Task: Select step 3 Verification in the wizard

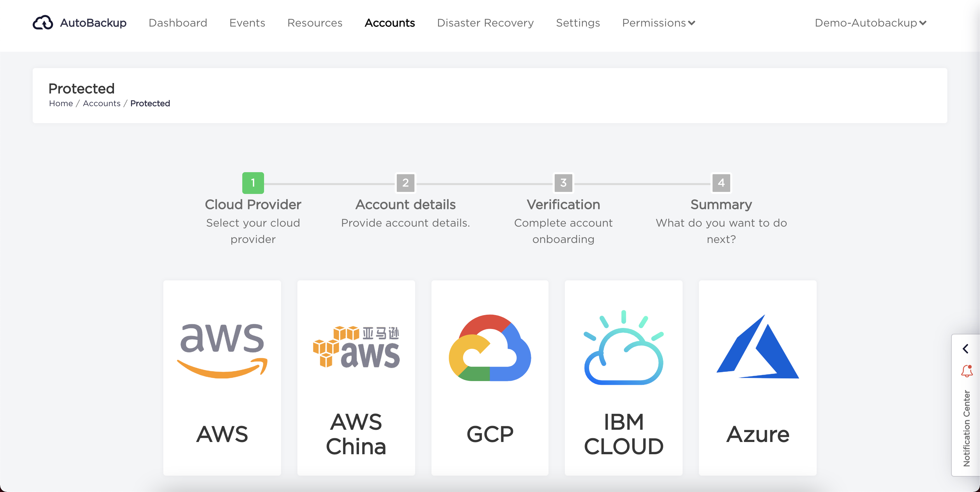Action: (x=563, y=183)
